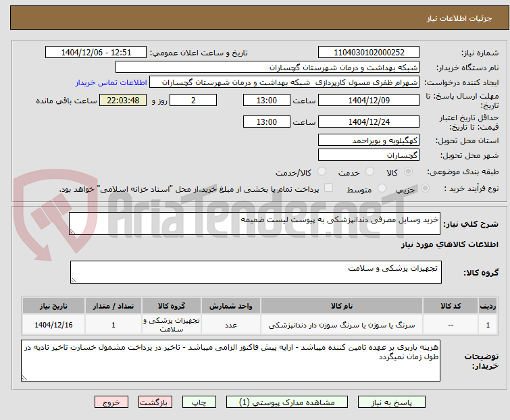
Task: Select the جزیی purchase type radio
Action: point(425,188)
